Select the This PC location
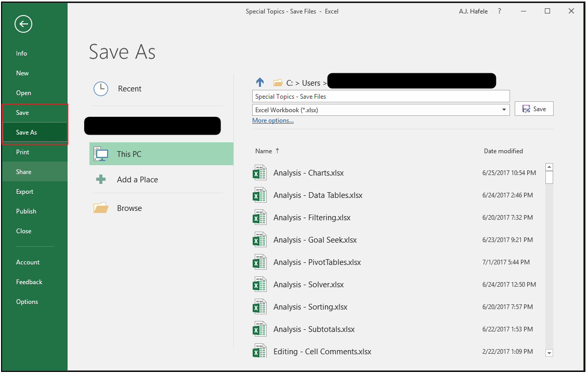The height and width of the screenshot is (374, 588). tap(161, 154)
